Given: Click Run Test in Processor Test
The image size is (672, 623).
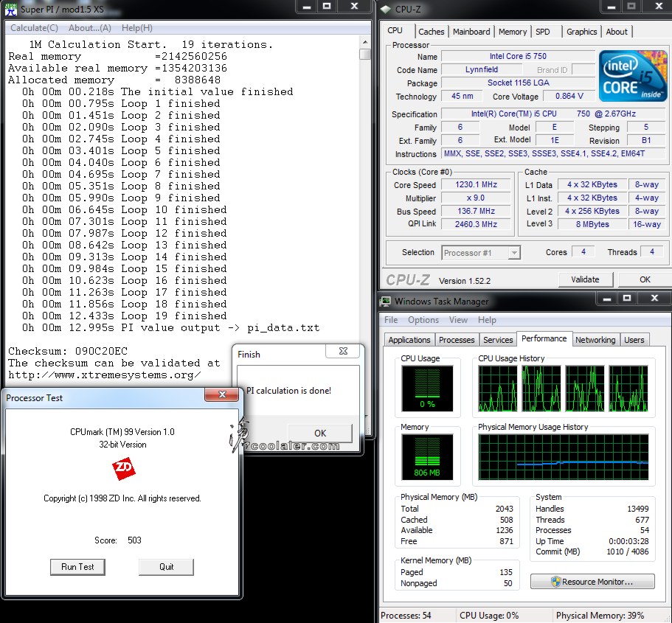Looking at the screenshot, I should 77,567.
